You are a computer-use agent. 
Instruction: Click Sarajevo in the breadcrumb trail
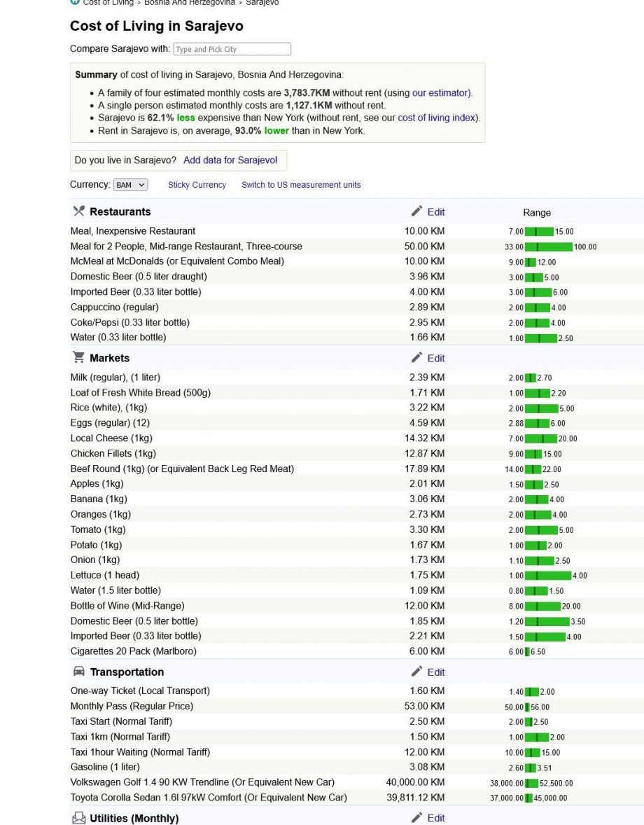point(262,3)
